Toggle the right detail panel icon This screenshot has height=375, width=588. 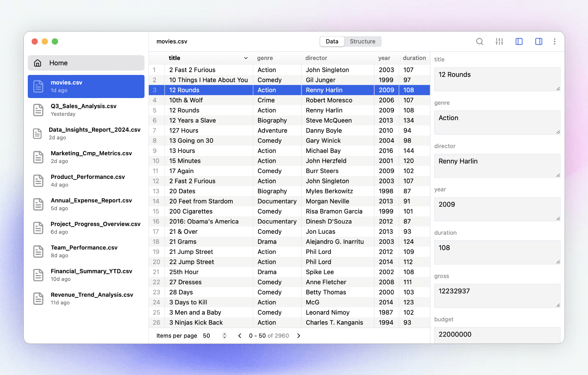[x=539, y=42]
